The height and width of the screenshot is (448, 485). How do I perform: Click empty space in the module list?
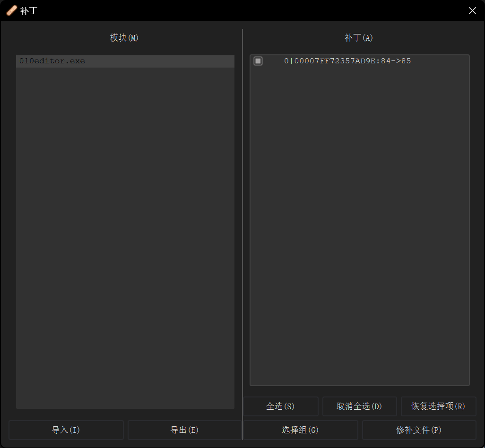124,236
